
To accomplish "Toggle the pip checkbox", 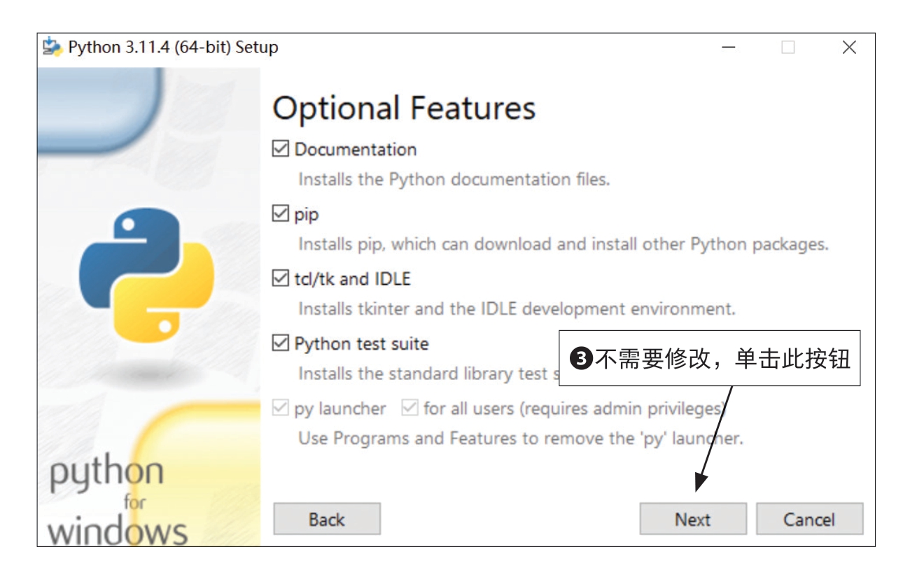I will (281, 214).
